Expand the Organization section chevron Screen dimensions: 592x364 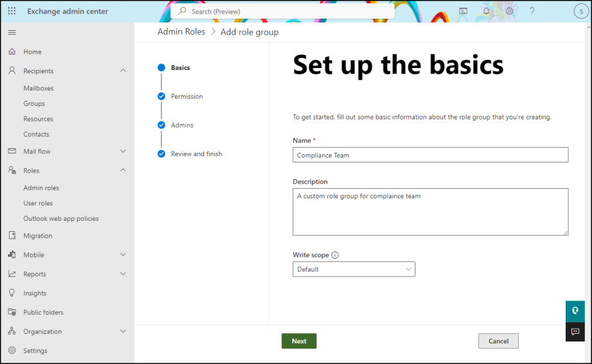(x=123, y=331)
